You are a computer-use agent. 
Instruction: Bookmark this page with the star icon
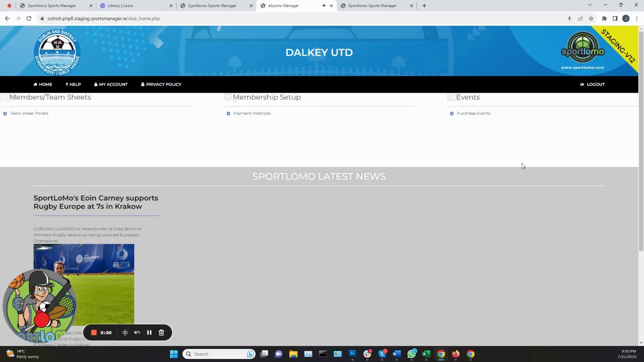pos(591,19)
